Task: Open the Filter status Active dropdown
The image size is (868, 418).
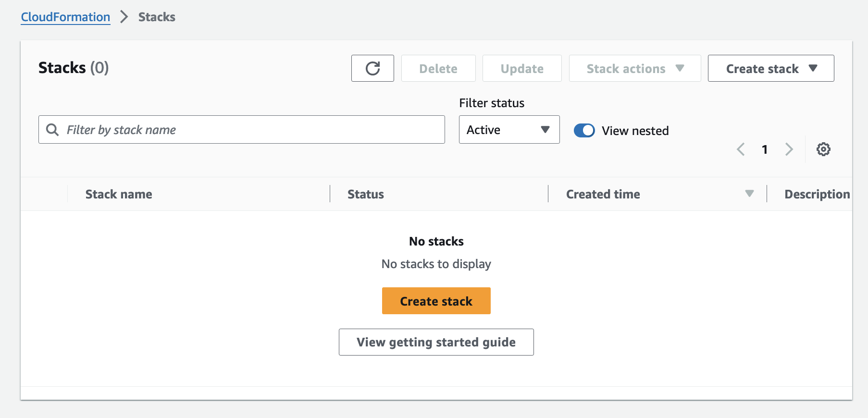Action: (509, 130)
